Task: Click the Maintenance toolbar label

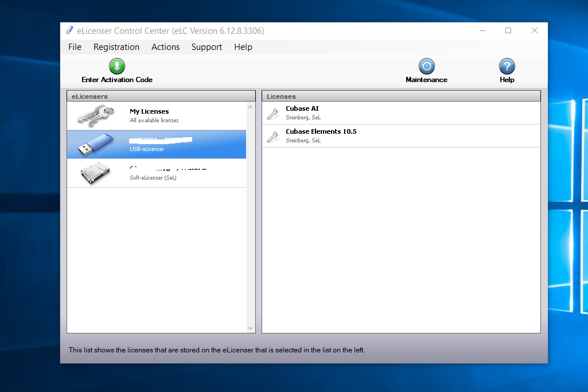Action: pos(426,80)
